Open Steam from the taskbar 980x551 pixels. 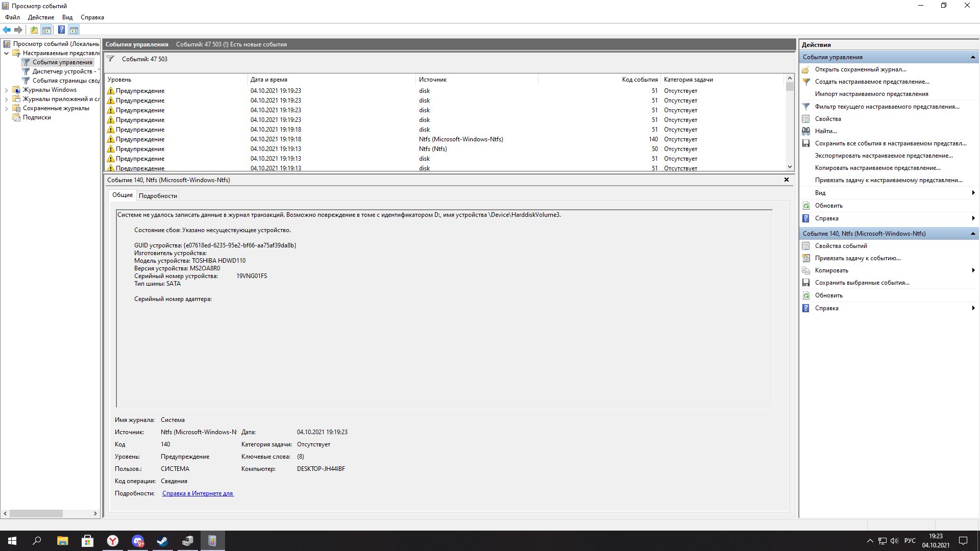(162, 541)
